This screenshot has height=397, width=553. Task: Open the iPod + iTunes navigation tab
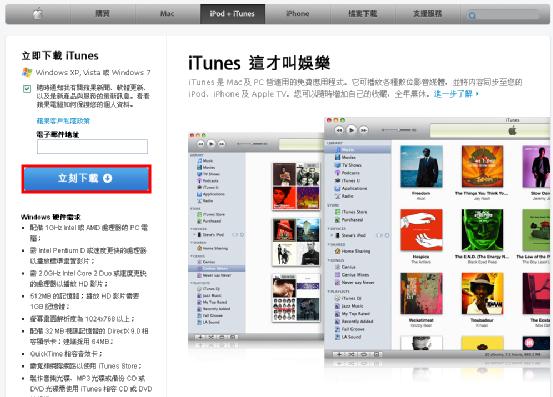click(232, 14)
